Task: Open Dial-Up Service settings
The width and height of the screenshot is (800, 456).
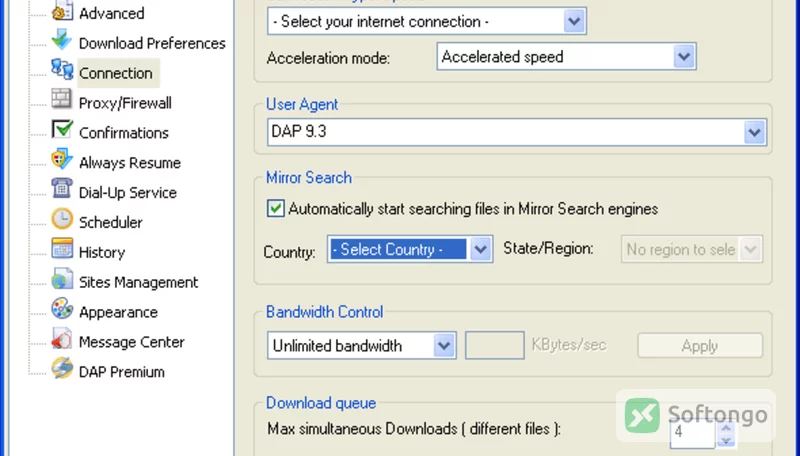Action: 128,192
